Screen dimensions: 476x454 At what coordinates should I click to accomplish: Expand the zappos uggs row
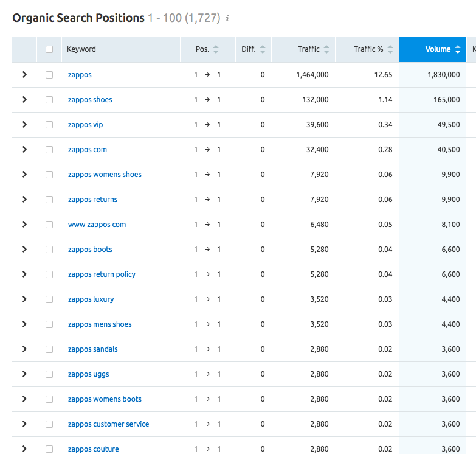[x=24, y=374]
